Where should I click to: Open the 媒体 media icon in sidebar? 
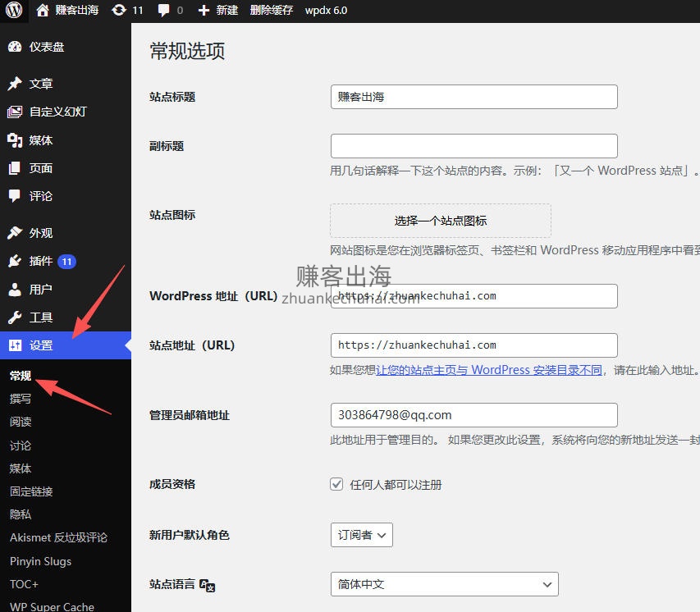click(15, 140)
